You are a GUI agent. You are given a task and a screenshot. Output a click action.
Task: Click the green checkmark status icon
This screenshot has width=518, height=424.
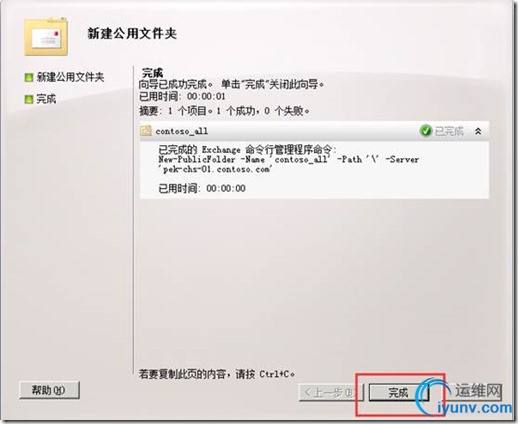(x=425, y=131)
